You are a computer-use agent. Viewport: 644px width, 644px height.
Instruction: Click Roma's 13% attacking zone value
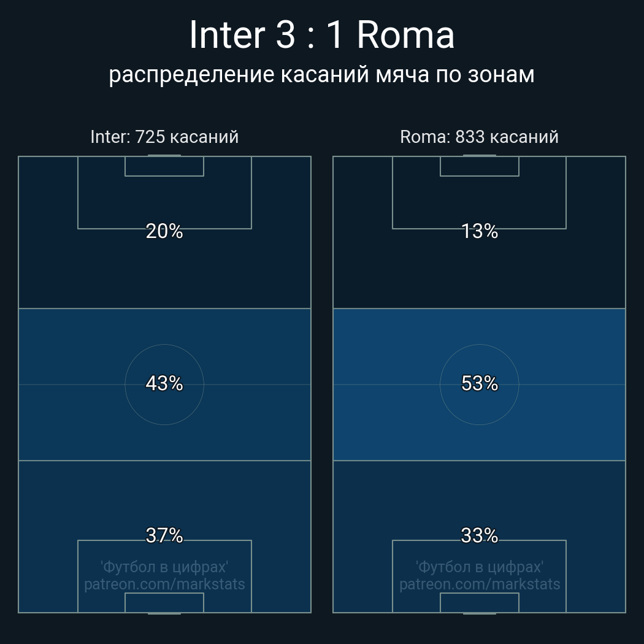(x=479, y=231)
